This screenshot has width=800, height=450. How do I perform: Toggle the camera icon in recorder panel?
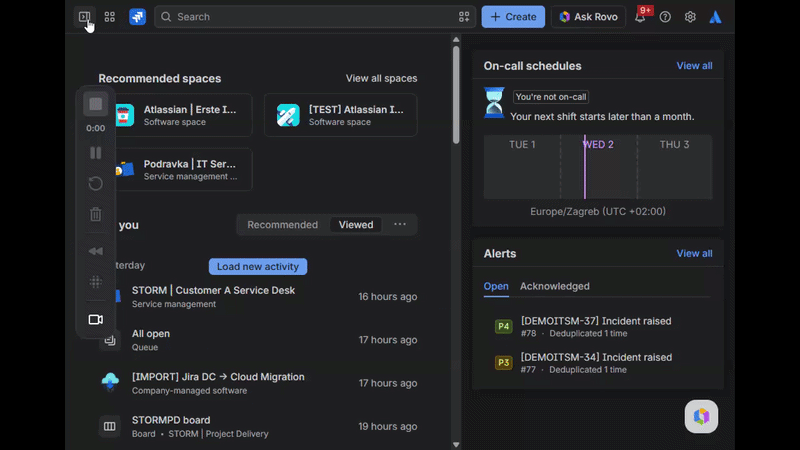pos(95,319)
